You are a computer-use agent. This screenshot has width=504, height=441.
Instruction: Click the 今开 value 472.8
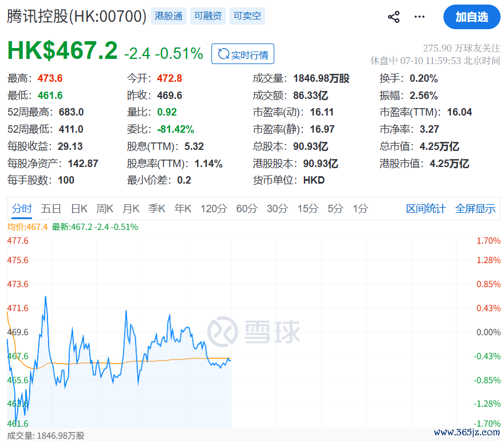coord(169,78)
